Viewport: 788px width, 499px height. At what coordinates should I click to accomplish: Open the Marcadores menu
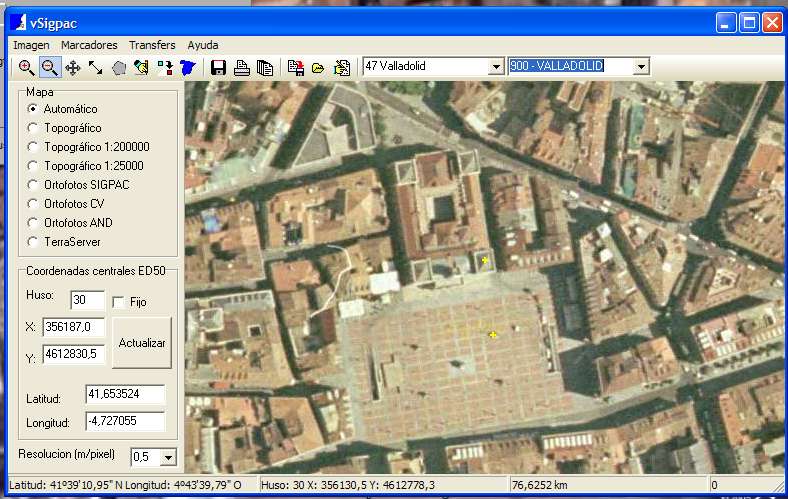(88, 45)
